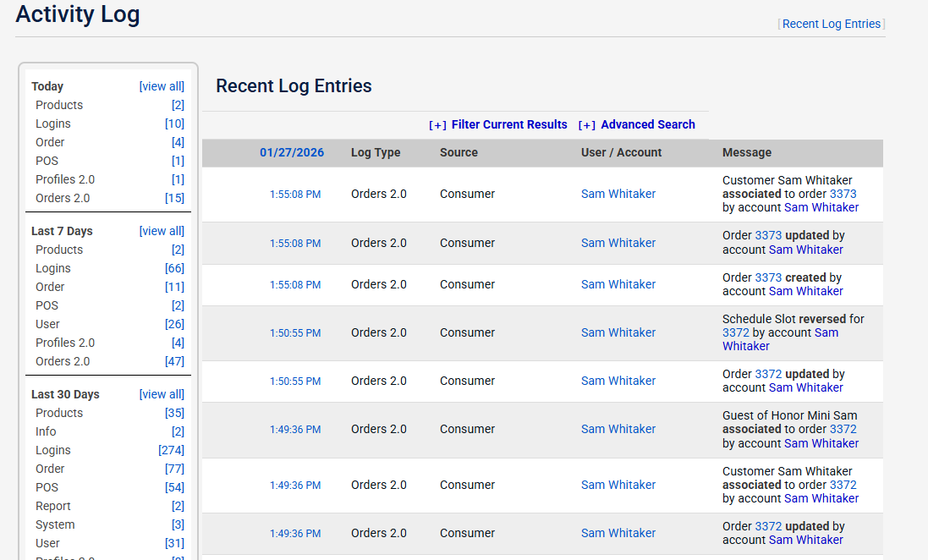Click view all for Today's logs
The height and width of the screenshot is (560, 928).
(162, 86)
